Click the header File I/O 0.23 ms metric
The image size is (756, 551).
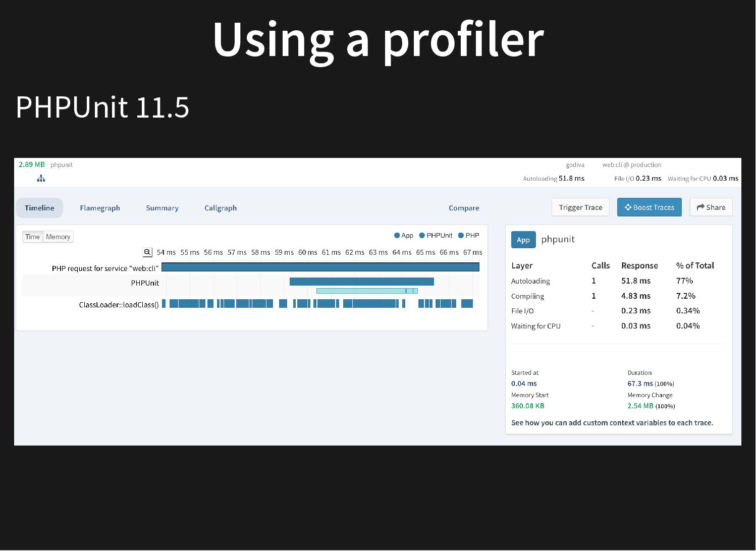click(638, 179)
